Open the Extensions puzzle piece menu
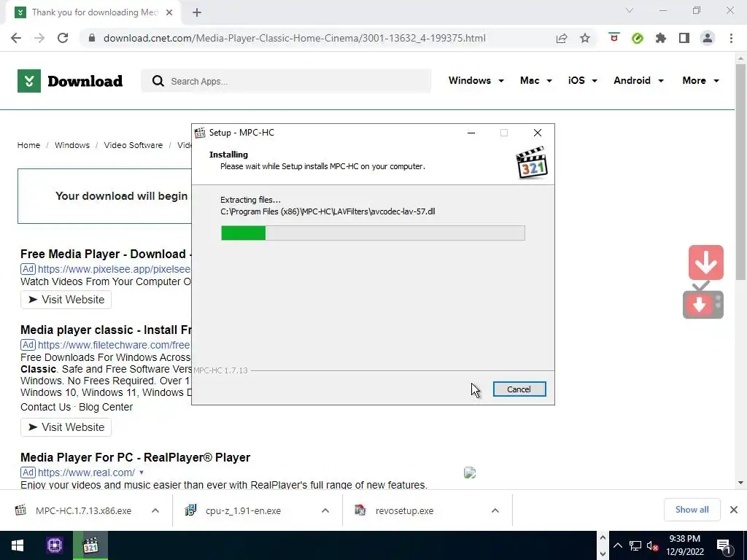Screen dimensions: 747x560 click(661, 38)
